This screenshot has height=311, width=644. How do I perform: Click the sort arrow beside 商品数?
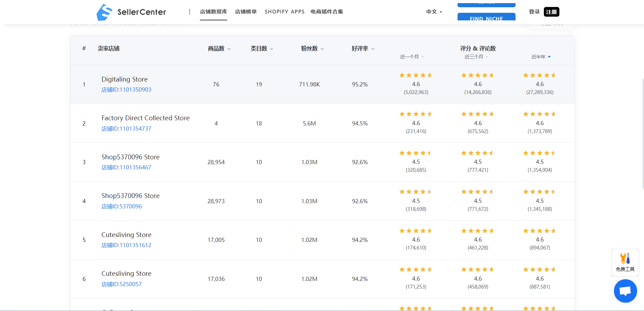(229, 49)
